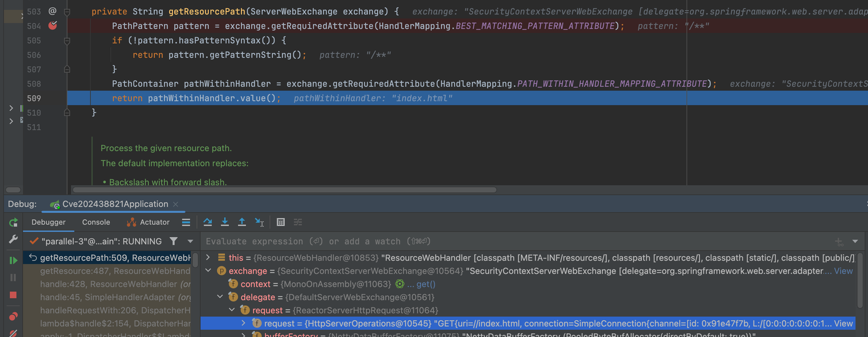868x337 pixels.
Task: Click the Step Into arrow icon
Action: (x=225, y=222)
